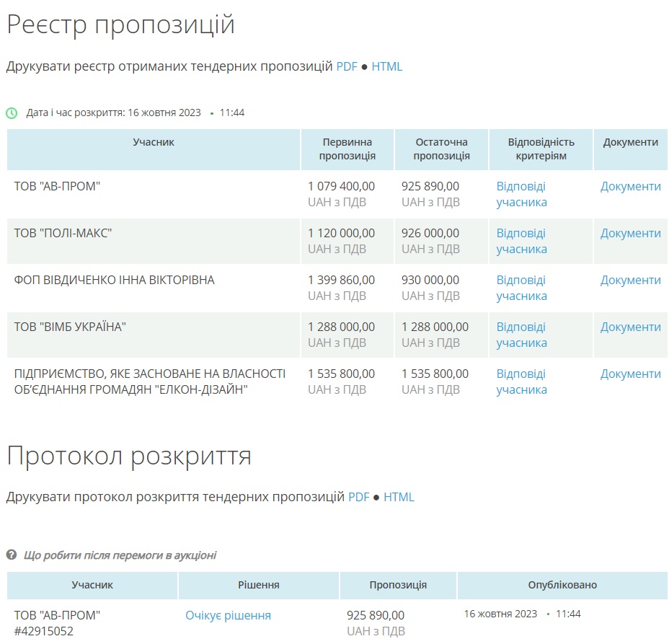This screenshot has height=644, width=669.
Task: Click final offer 925 890,00 in register
Action: click(430, 187)
